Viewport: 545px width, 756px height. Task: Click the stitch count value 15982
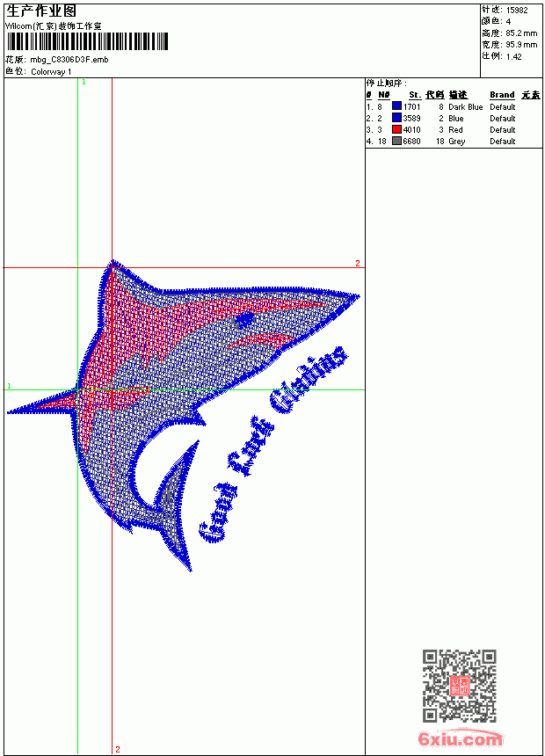pos(517,11)
